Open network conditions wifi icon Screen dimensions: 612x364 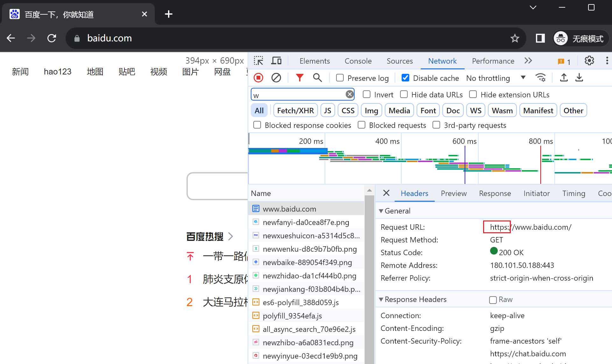pos(541,78)
